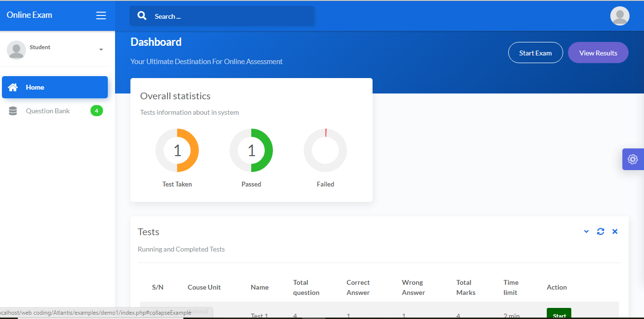This screenshot has width=644, height=319.
Task: Click the Question Bank database icon
Action: pyautogui.click(x=13, y=110)
